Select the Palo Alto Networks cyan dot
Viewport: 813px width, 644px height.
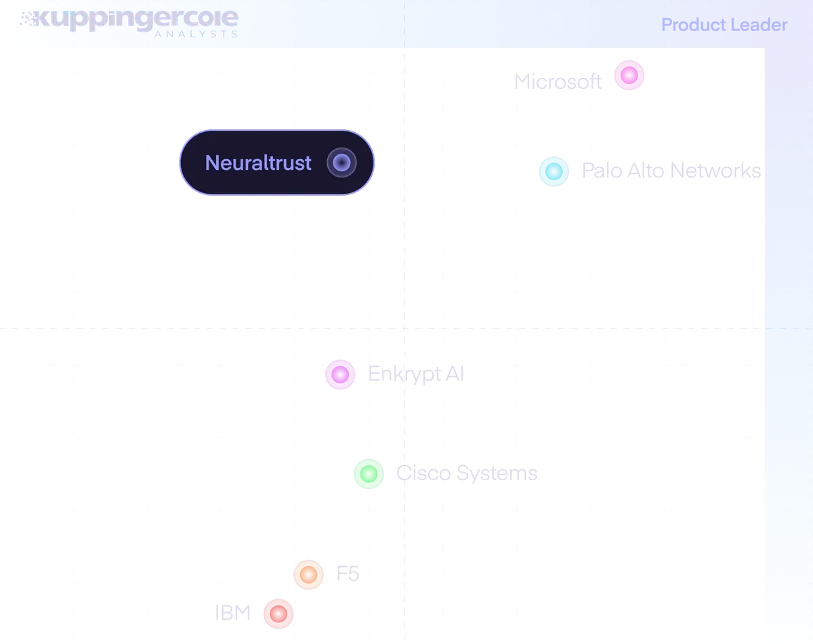pyautogui.click(x=554, y=171)
